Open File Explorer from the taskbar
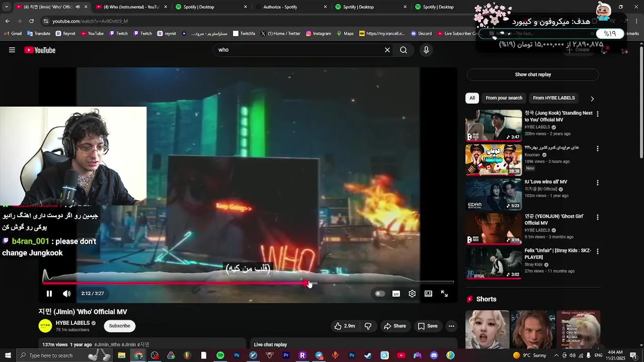 point(122,355)
